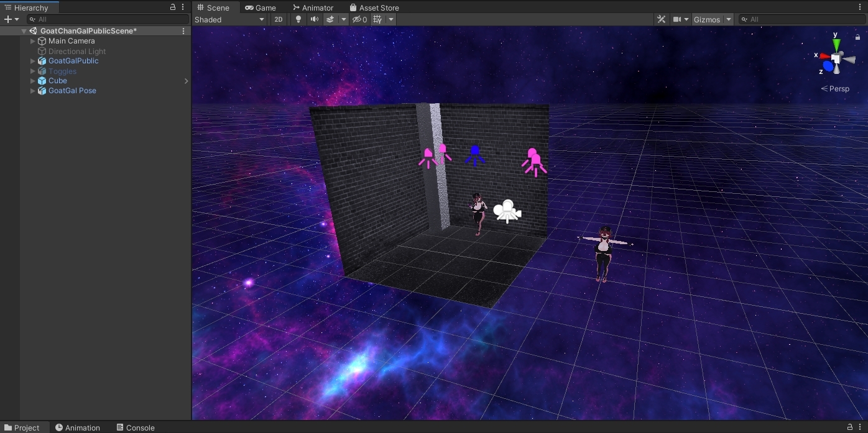Toggle the scene grid icon

(x=377, y=19)
